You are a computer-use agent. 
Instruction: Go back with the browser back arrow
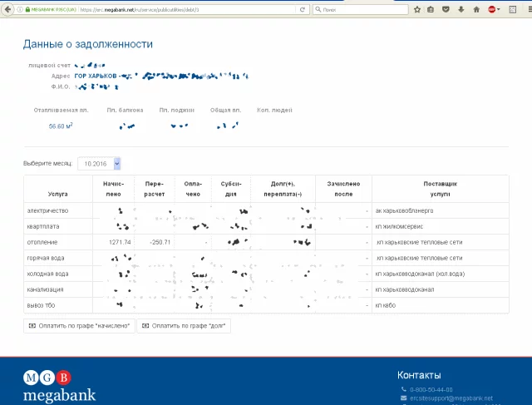[x=7, y=9]
